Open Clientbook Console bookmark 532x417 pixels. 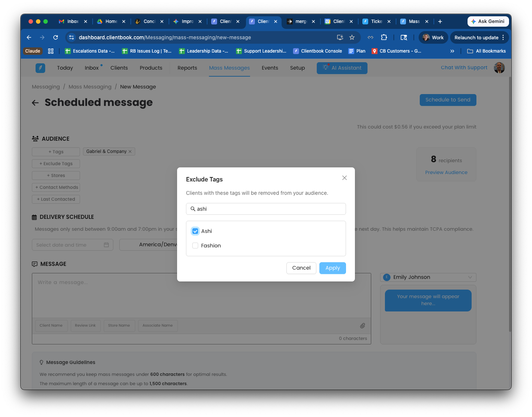pos(318,51)
